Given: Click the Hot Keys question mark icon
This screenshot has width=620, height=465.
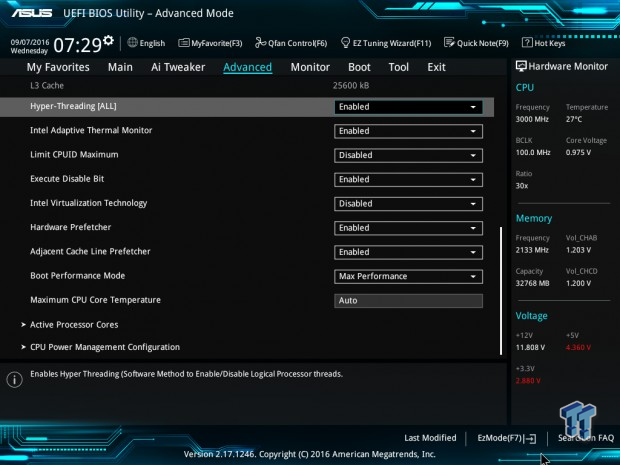Looking at the screenshot, I should [x=527, y=42].
